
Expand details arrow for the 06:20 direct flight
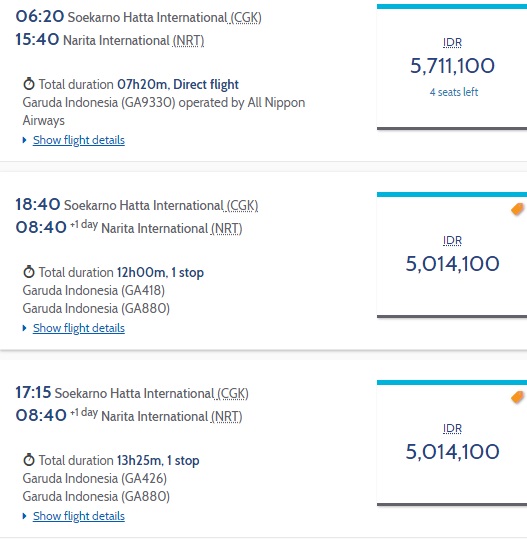[x=24, y=140]
